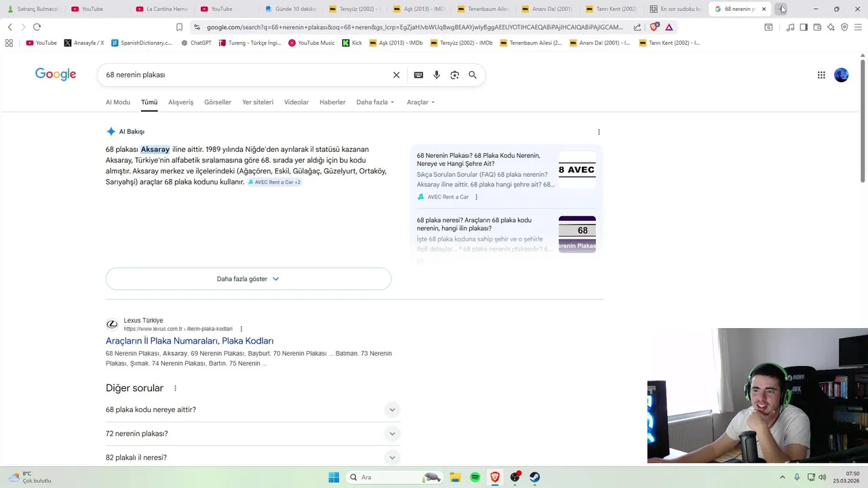Screen dimensions: 868x488
Task: Open Brave Shields lion icon
Action: [x=654, y=27]
